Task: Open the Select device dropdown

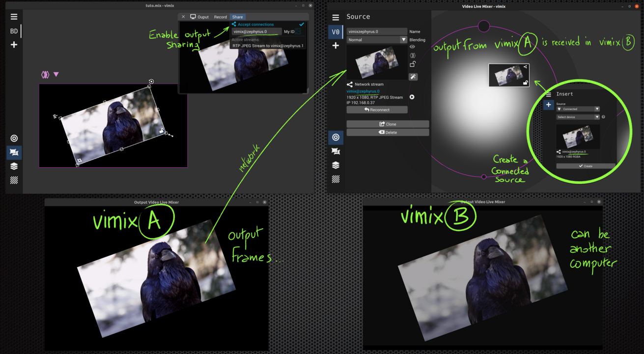Action: [x=578, y=117]
